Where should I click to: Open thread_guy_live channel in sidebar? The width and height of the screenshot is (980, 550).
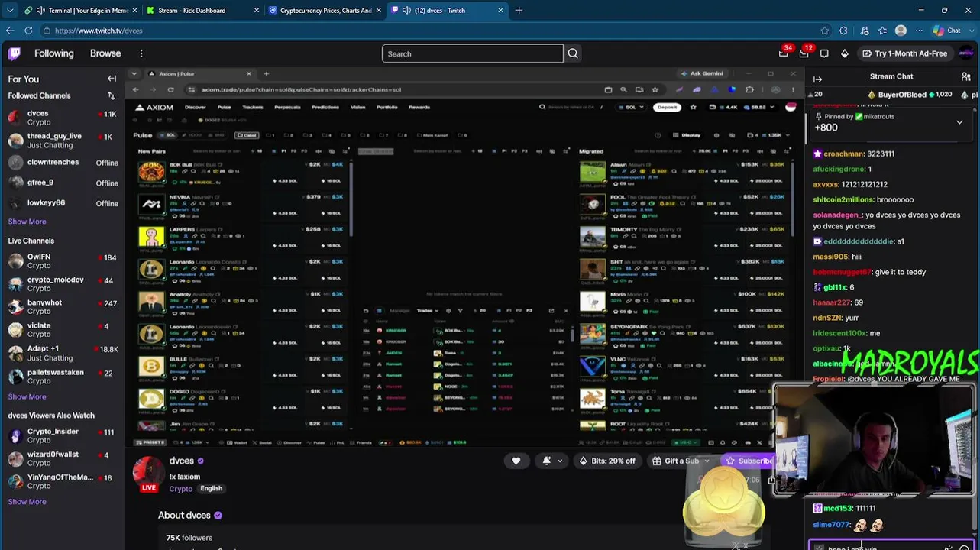click(62, 141)
